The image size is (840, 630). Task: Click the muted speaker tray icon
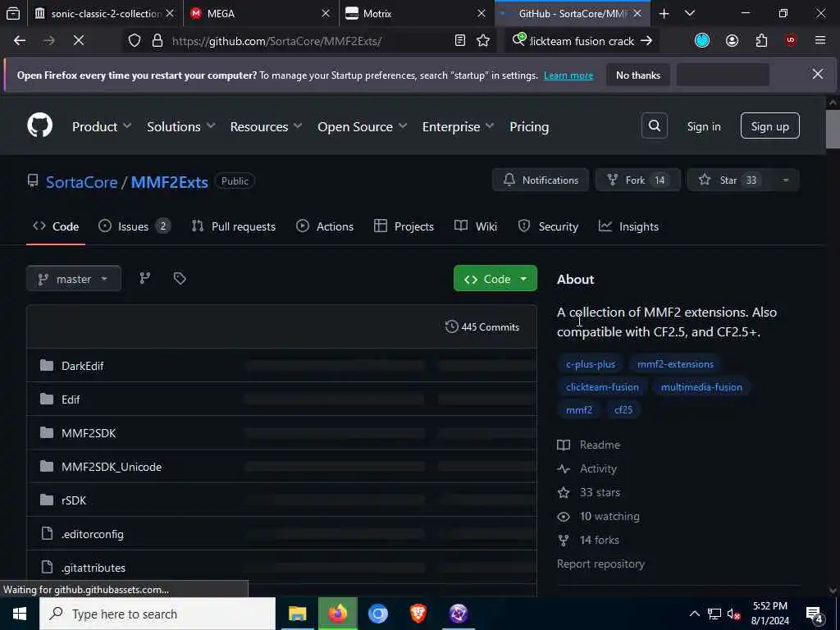tap(733, 614)
